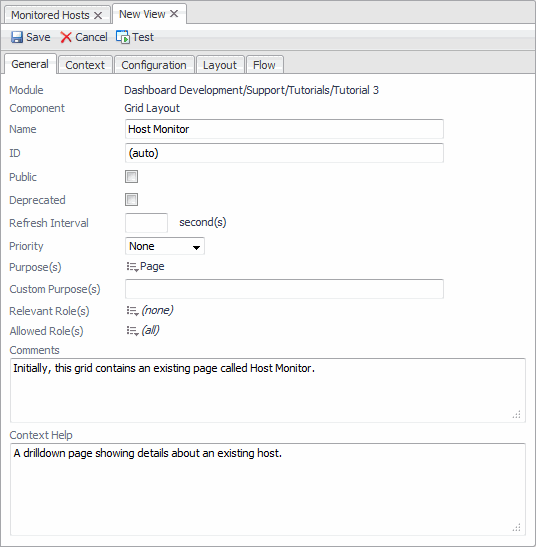Open the General tab

[x=30, y=64]
